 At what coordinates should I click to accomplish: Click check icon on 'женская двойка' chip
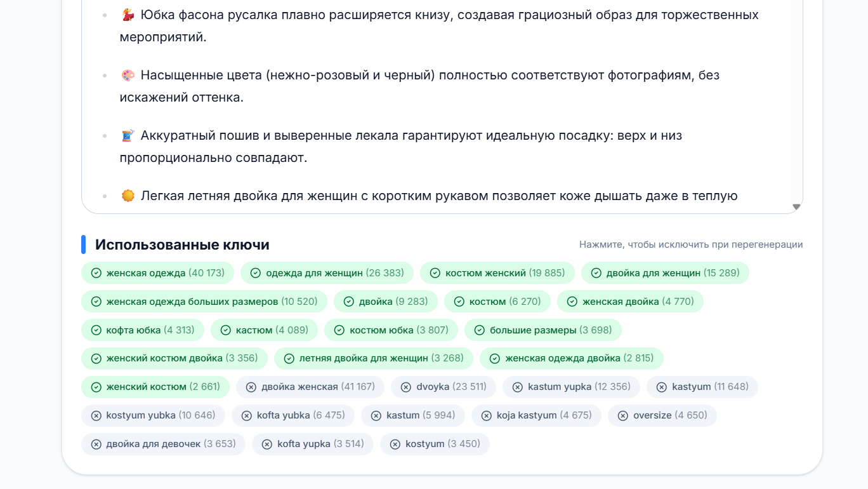tap(572, 302)
